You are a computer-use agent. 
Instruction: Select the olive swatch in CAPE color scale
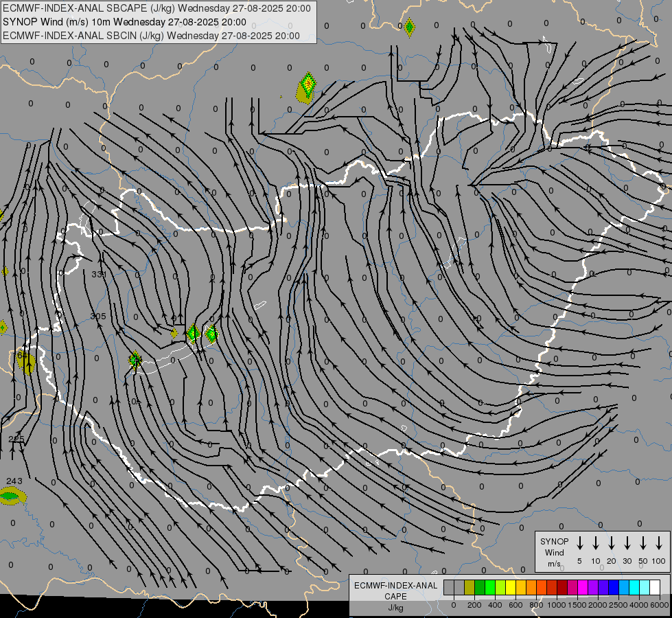click(x=470, y=587)
